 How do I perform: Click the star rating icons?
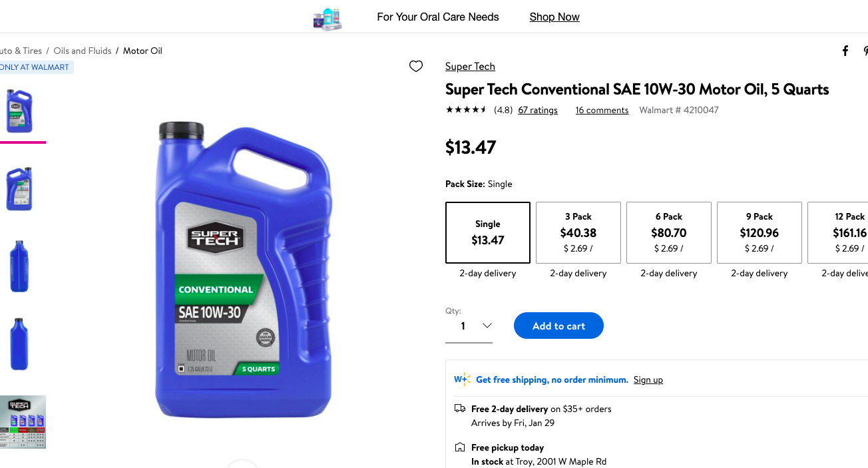pyautogui.click(x=466, y=110)
